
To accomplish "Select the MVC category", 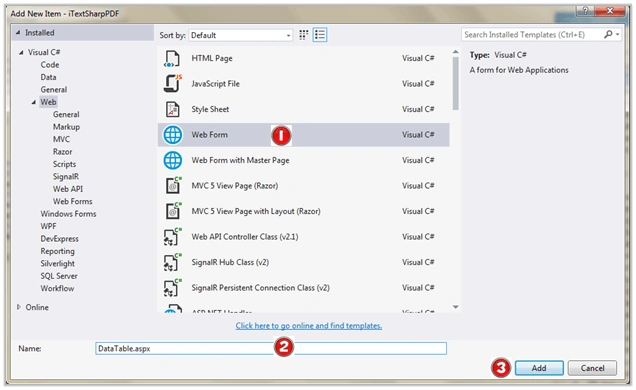I will coord(61,139).
